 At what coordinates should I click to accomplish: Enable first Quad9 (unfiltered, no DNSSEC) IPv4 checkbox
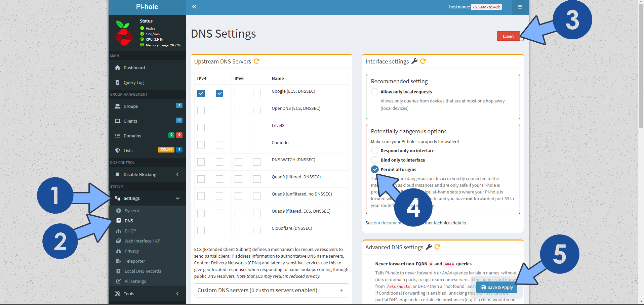[x=201, y=196]
